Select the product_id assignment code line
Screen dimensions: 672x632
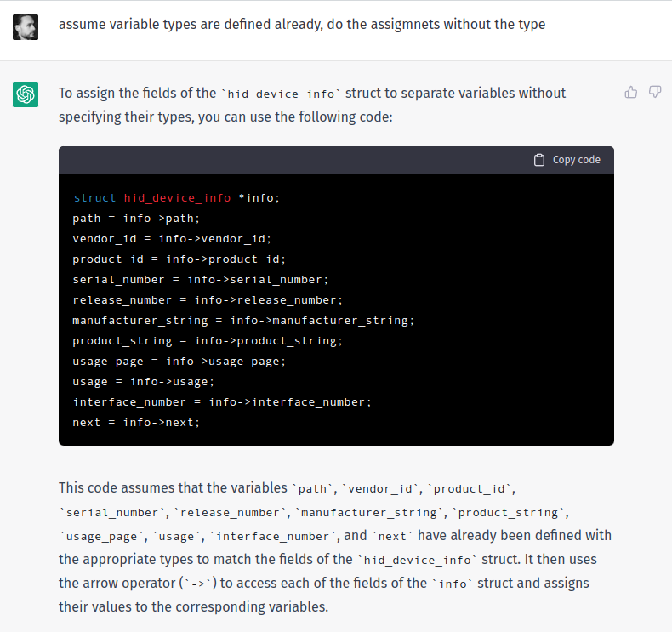[179, 259]
